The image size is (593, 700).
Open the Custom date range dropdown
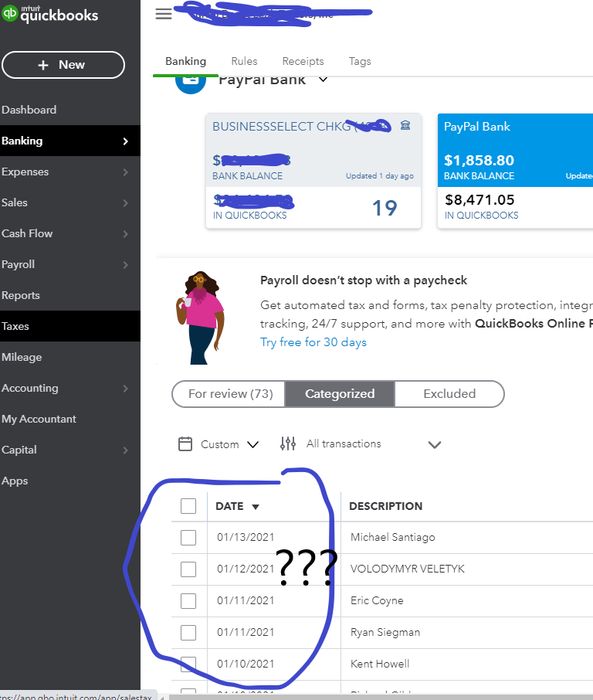(229, 444)
